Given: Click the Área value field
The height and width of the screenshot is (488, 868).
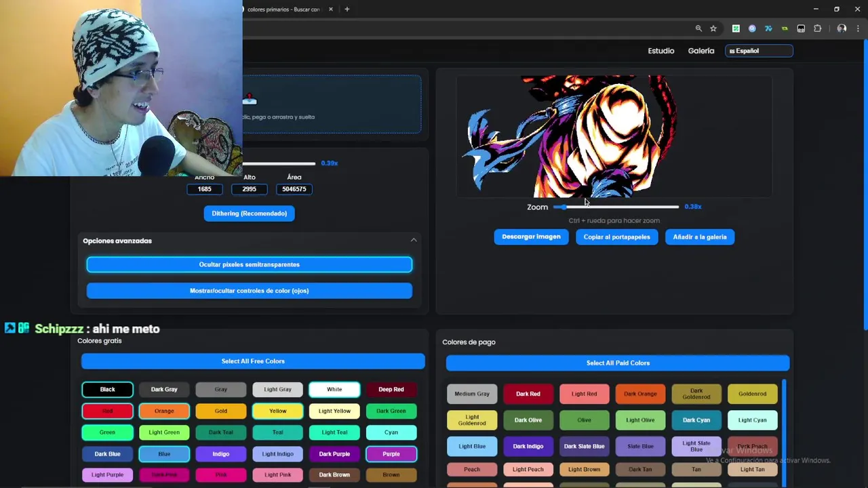Looking at the screenshot, I should [x=294, y=189].
